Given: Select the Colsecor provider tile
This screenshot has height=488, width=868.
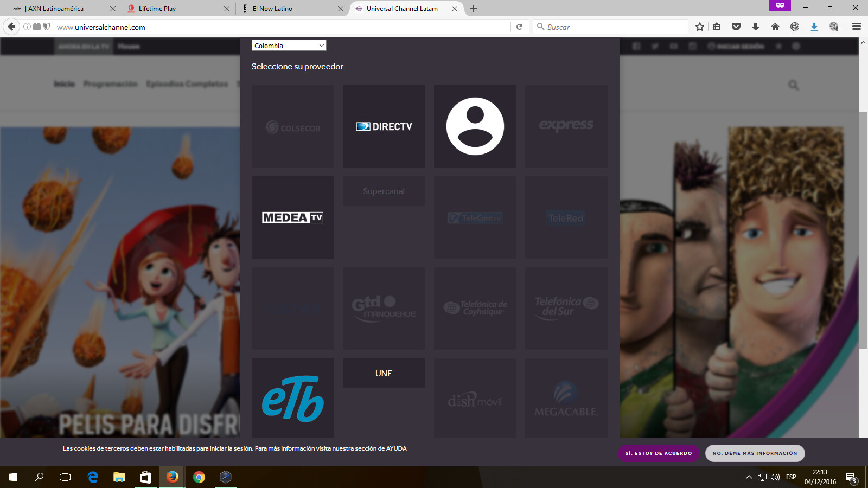Looking at the screenshot, I should pos(293,126).
